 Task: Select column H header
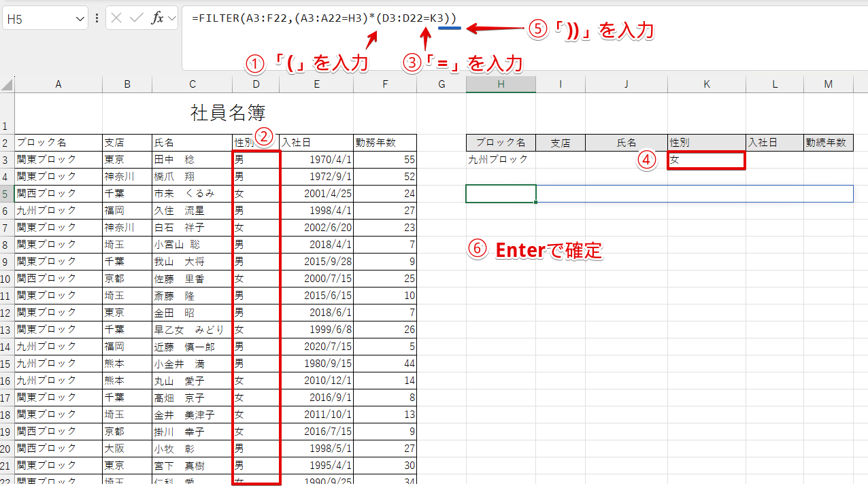pyautogui.click(x=501, y=84)
